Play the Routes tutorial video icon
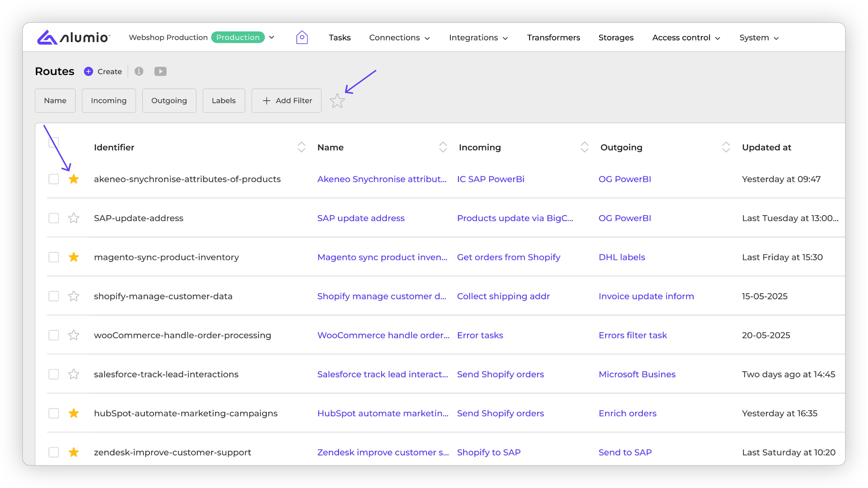The width and height of the screenshot is (868, 488). [x=160, y=71]
